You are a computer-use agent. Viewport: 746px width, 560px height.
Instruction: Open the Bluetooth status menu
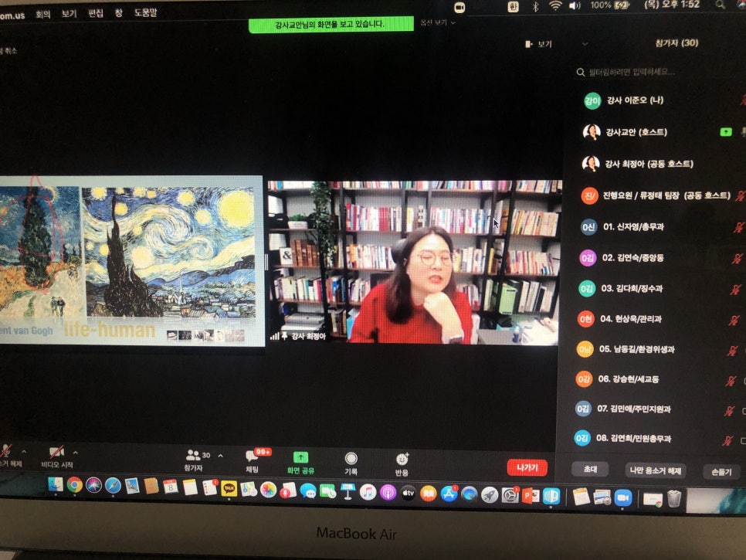(535, 6)
